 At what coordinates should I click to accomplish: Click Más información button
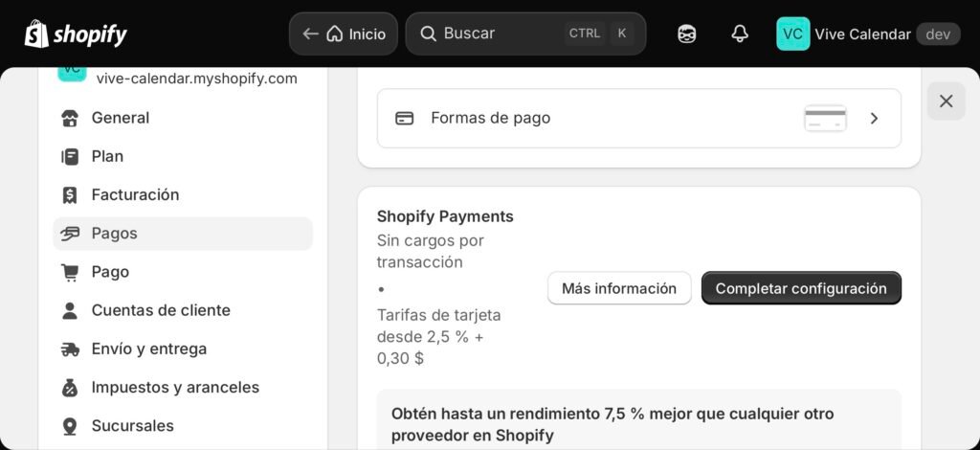(x=619, y=288)
